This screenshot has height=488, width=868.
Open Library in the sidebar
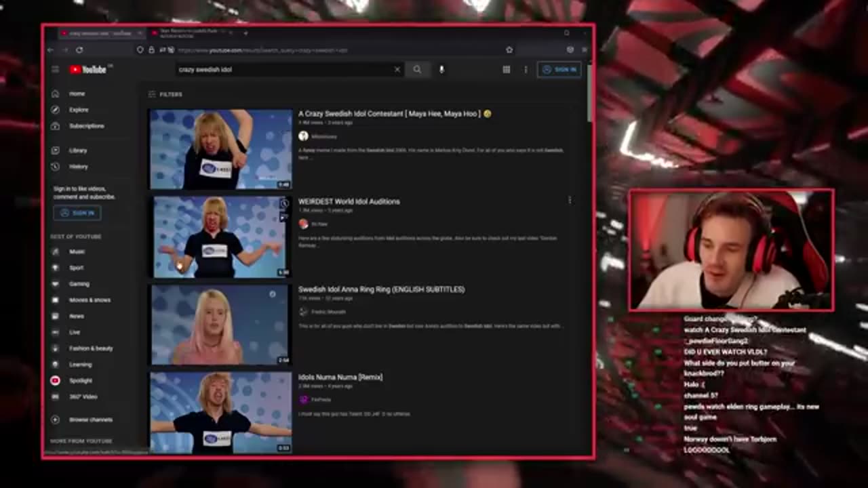pyautogui.click(x=77, y=150)
